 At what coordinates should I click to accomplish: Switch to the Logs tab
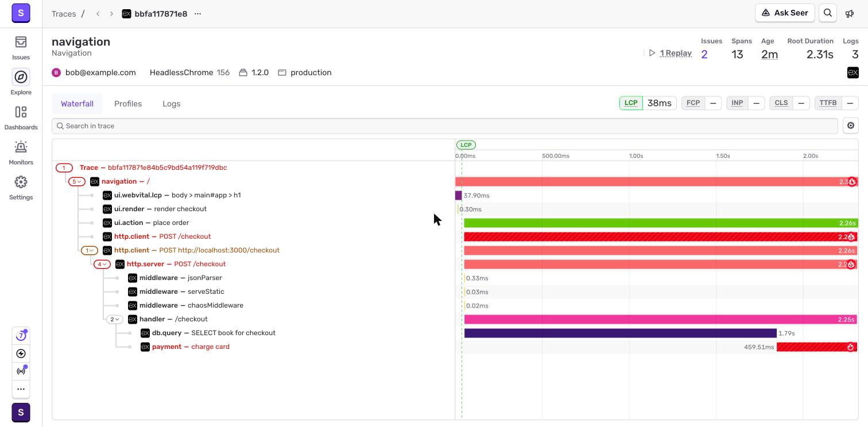coord(171,104)
